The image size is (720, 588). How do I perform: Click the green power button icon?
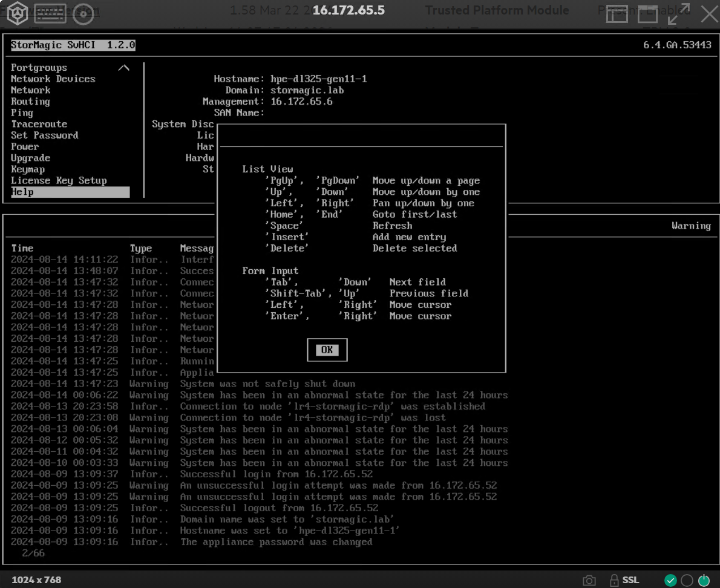[704, 580]
